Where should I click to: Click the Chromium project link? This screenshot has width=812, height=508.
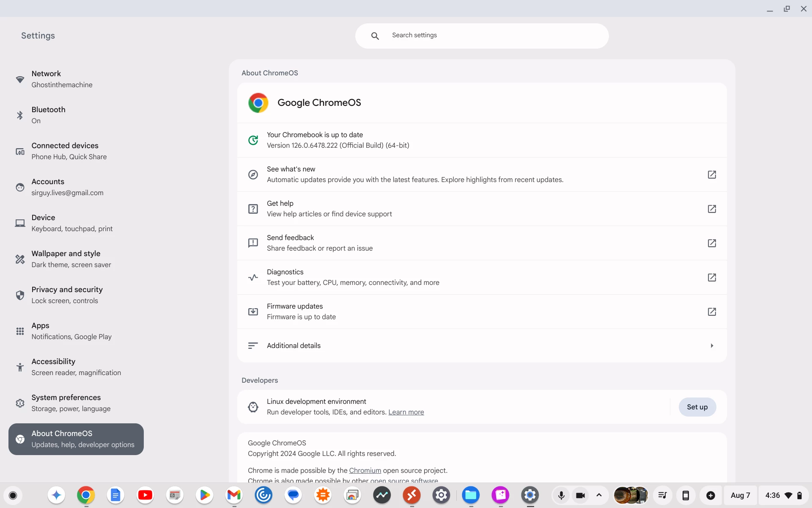pyautogui.click(x=365, y=470)
